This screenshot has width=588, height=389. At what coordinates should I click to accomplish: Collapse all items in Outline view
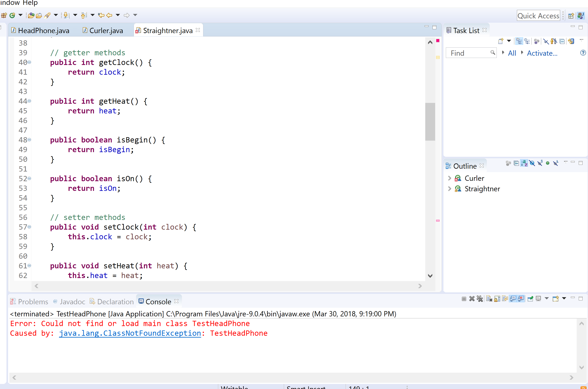[x=516, y=163]
